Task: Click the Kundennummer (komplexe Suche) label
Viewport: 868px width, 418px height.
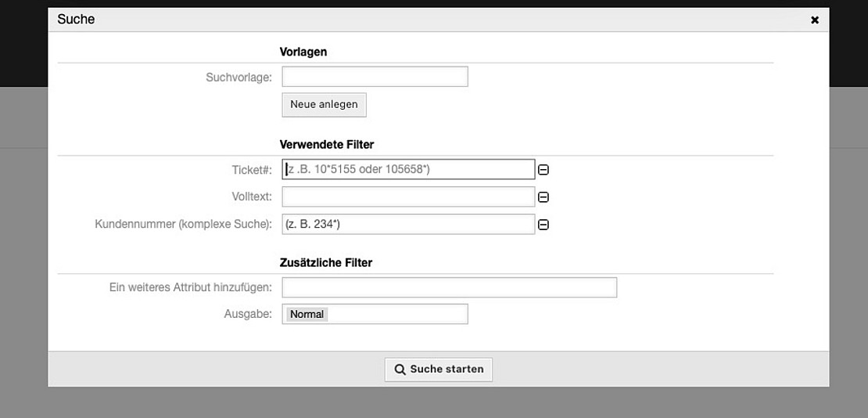Action: tap(183, 224)
